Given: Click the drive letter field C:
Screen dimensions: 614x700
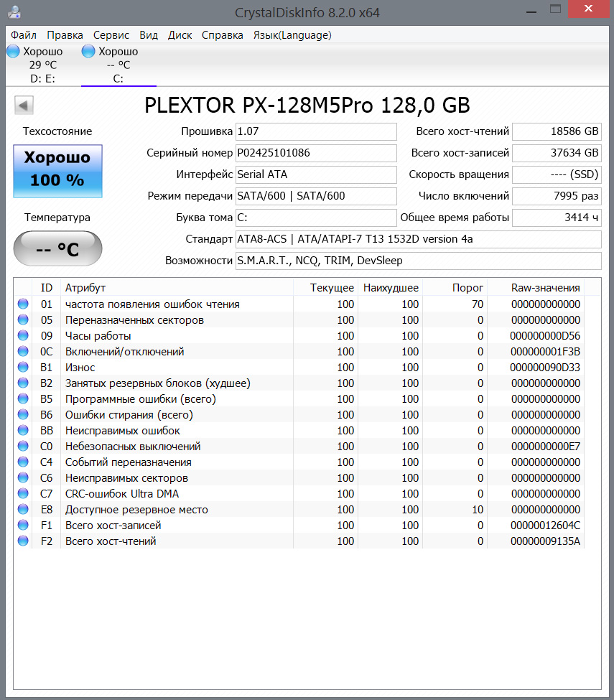Looking at the screenshot, I should [316, 218].
